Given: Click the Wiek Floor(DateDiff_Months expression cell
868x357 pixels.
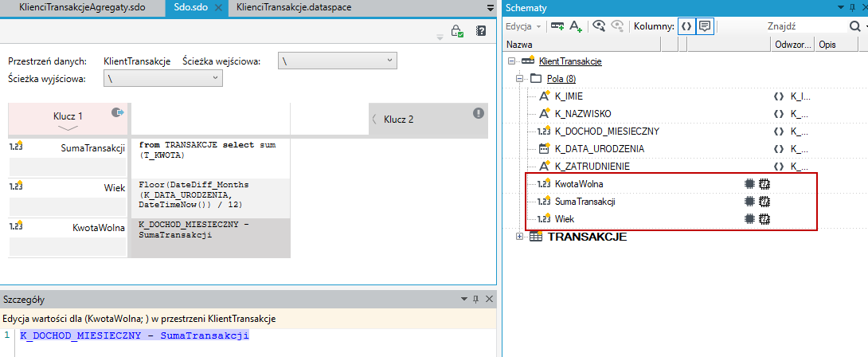Looking at the screenshot, I should pyautogui.click(x=210, y=198).
